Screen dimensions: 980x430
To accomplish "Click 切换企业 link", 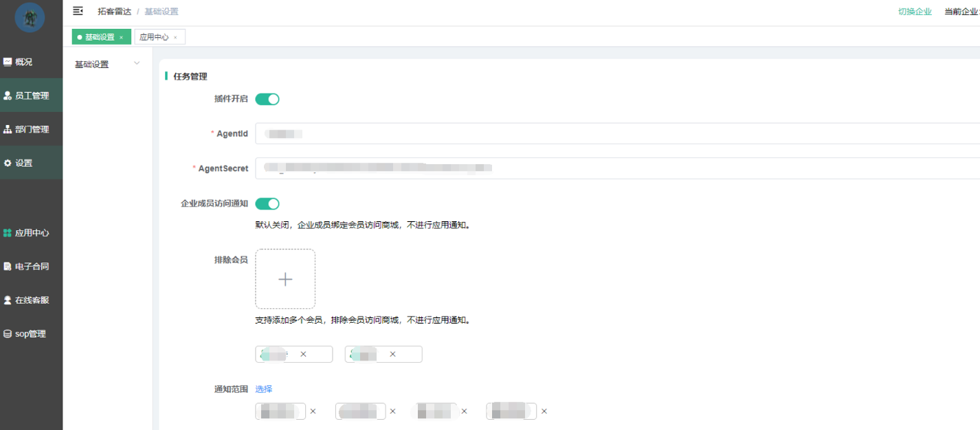I will (x=915, y=12).
